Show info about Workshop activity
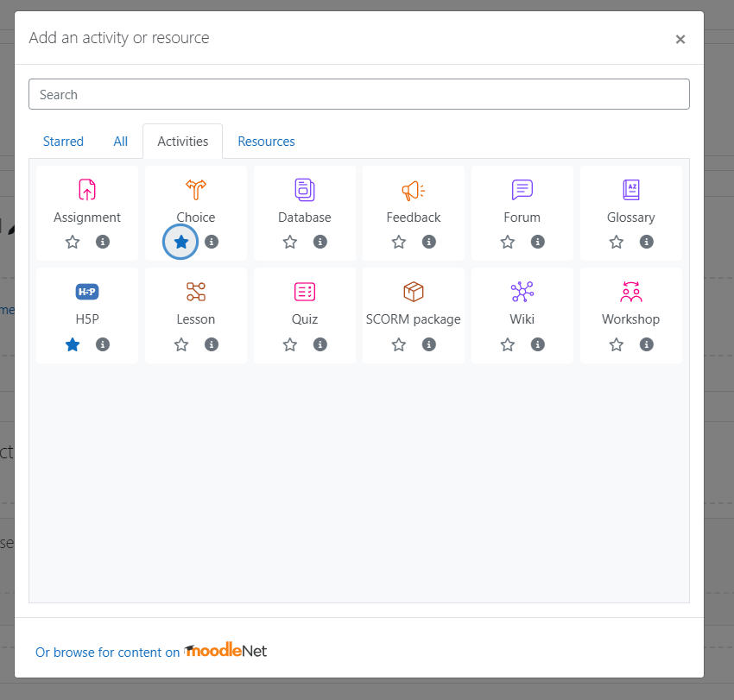The height and width of the screenshot is (700, 734). (647, 344)
